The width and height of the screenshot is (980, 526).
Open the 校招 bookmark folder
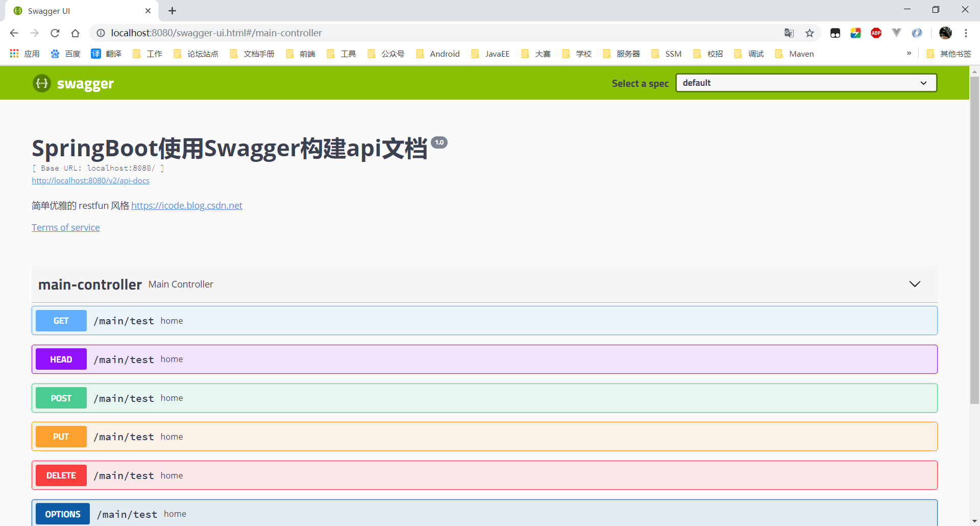click(708, 54)
